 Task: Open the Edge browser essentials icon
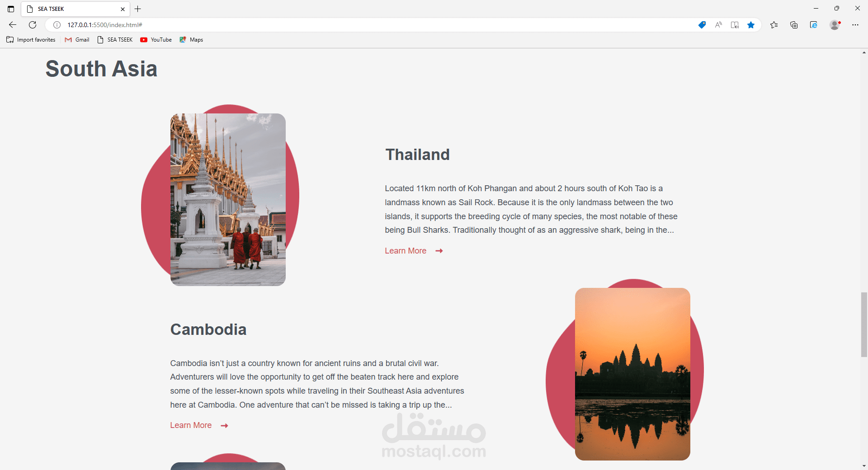pos(814,25)
